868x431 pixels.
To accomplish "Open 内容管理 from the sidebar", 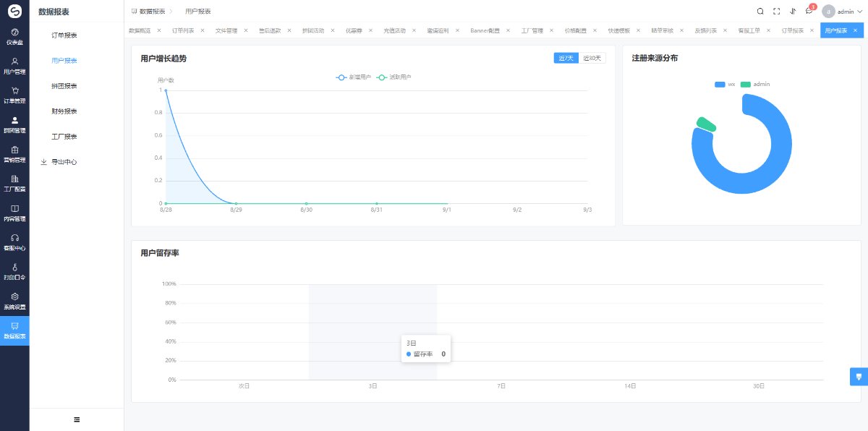I will click(x=14, y=213).
